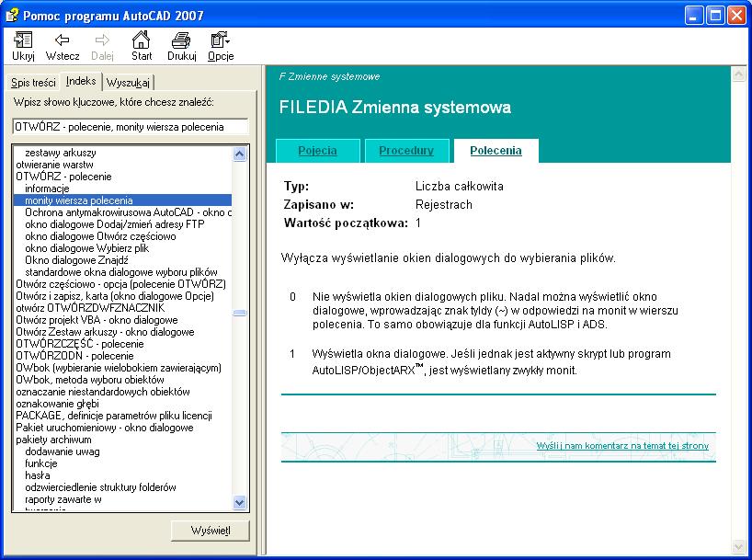Select 'Otwórz Zestaw arkuszy - okno dialogowe'

point(105,332)
